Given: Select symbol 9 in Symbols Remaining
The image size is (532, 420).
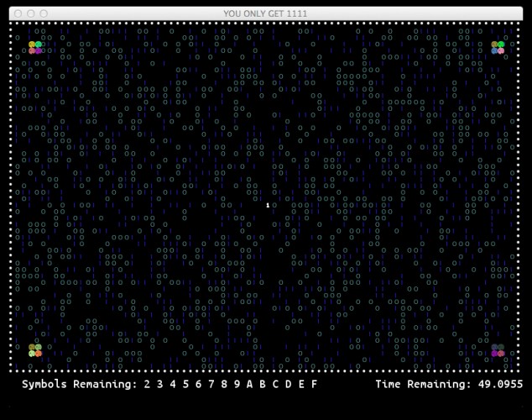Looking at the screenshot, I should point(237,384).
